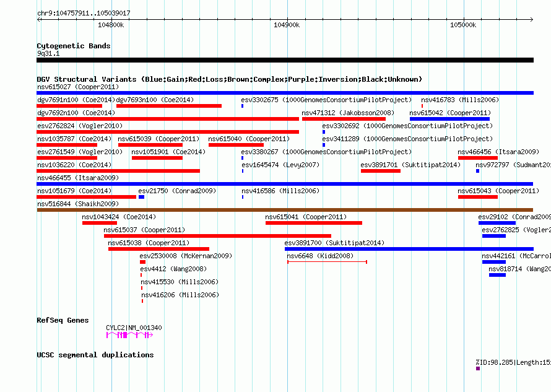Select nsv416783 (Mills2006) variant label

[460, 100]
